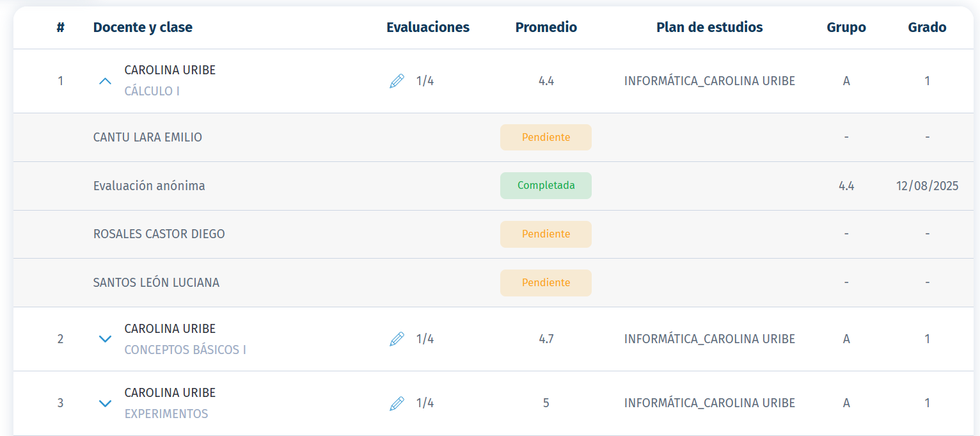Click the Grado column header

point(927,28)
